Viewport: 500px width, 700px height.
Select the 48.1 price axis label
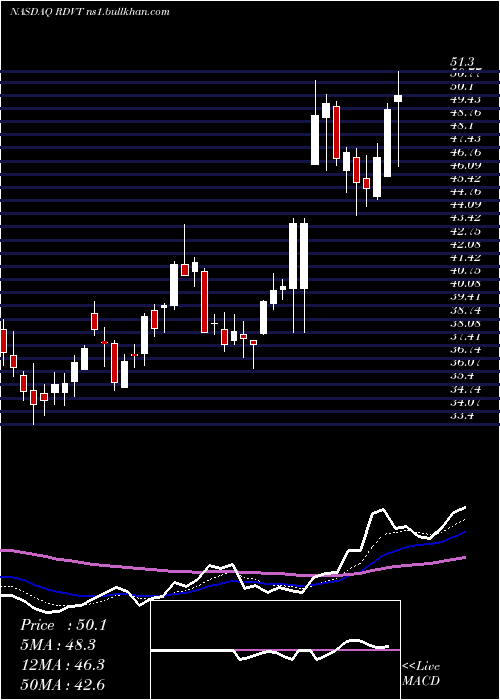coord(462,125)
